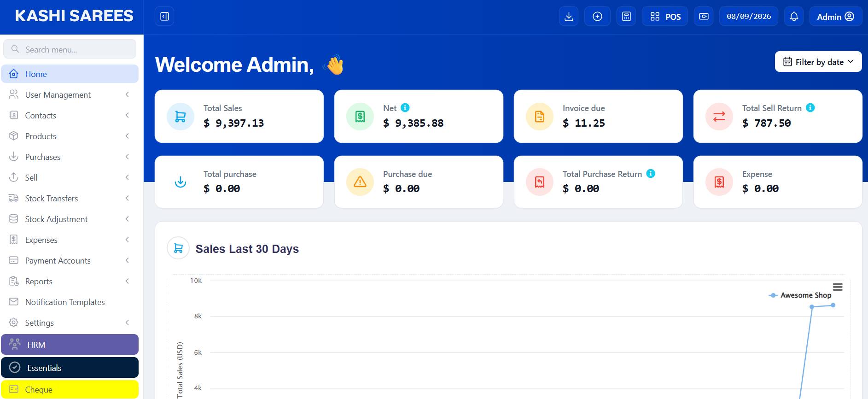Screen dimensions: 868x399
Task: Click the Products box icon
Action: [14, 136]
